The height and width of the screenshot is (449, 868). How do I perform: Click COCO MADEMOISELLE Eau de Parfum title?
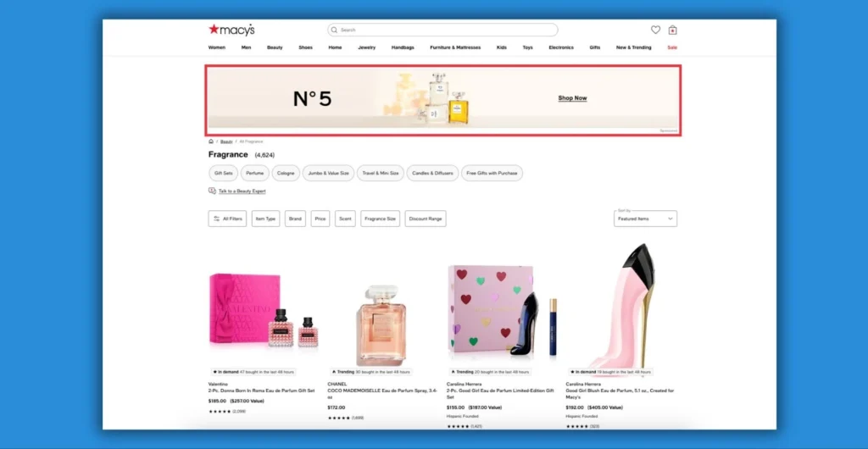click(x=382, y=394)
